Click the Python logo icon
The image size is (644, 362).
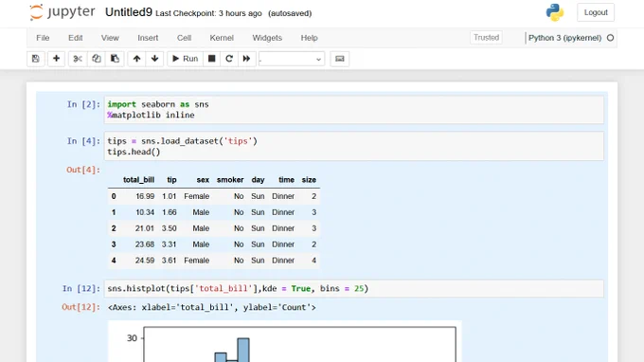point(554,12)
